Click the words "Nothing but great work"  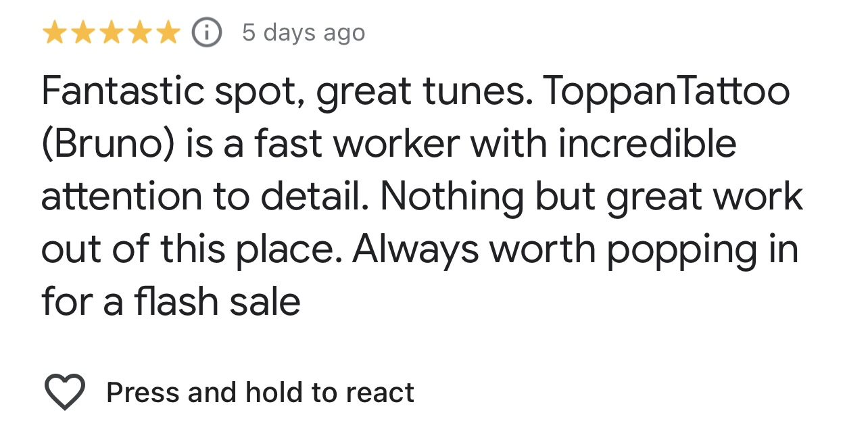pyautogui.click(x=592, y=197)
